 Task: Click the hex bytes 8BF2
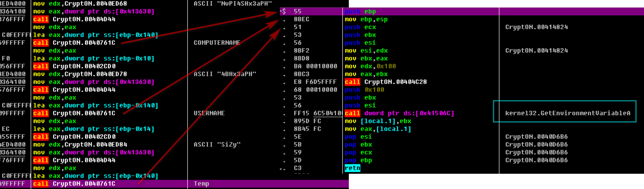click(301, 50)
